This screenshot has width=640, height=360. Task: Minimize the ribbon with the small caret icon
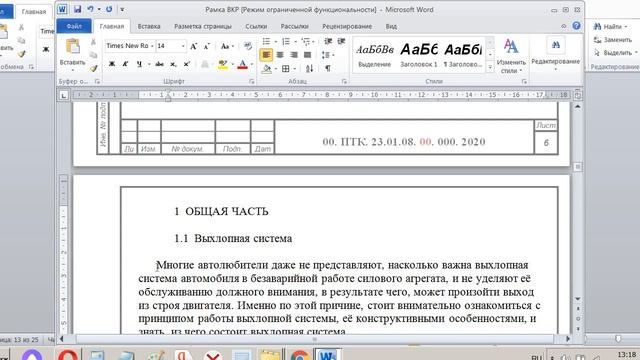tap(564, 26)
